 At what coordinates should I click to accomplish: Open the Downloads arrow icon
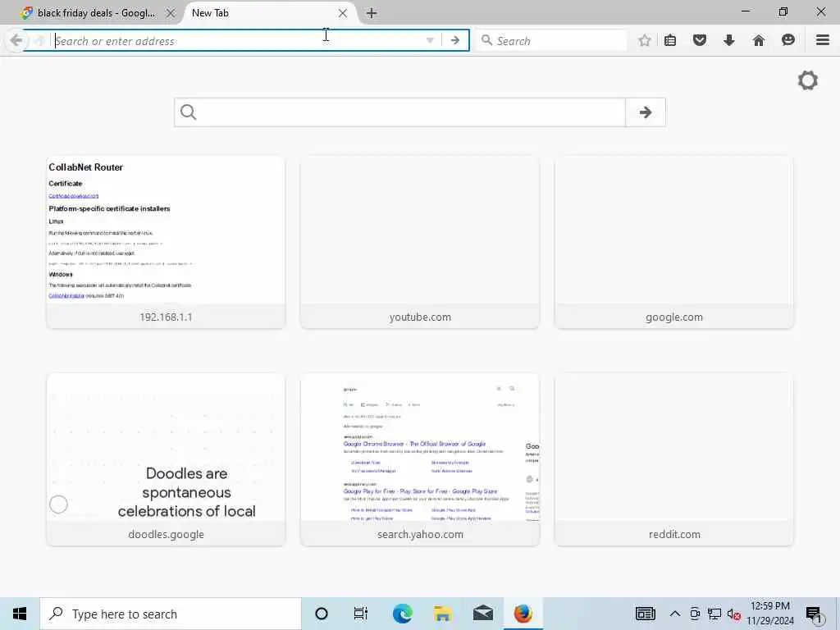pyautogui.click(x=729, y=40)
